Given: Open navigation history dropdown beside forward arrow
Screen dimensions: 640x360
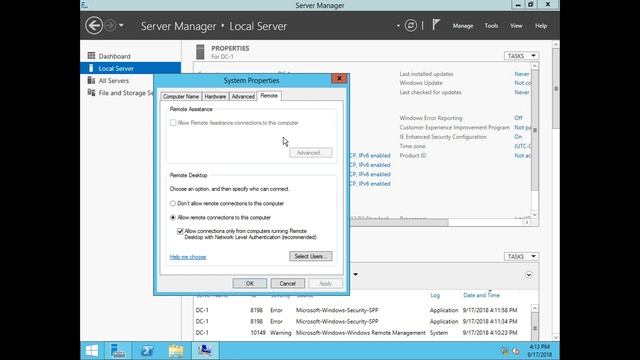Looking at the screenshot, I should [121, 26].
